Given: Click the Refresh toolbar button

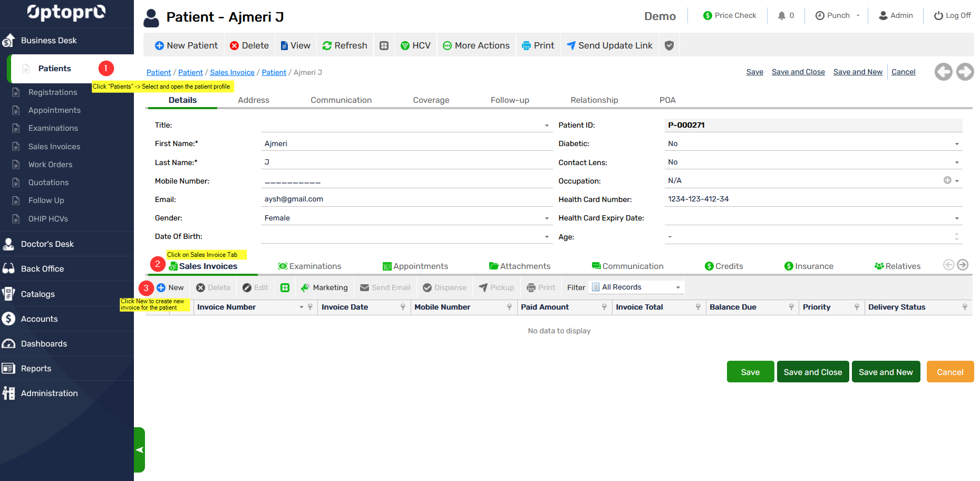Looking at the screenshot, I should click(344, 45).
